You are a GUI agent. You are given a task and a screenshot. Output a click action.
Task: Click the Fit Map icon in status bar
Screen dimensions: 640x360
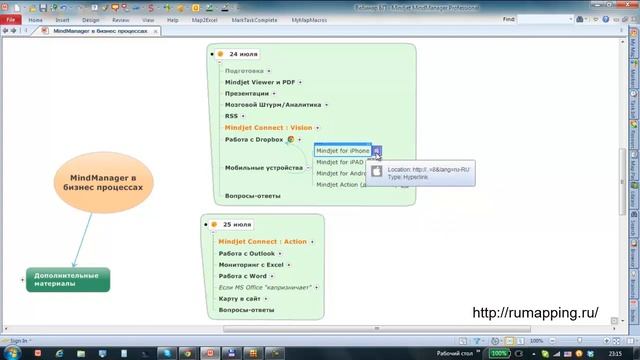pyautogui.click(x=616, y=341)
